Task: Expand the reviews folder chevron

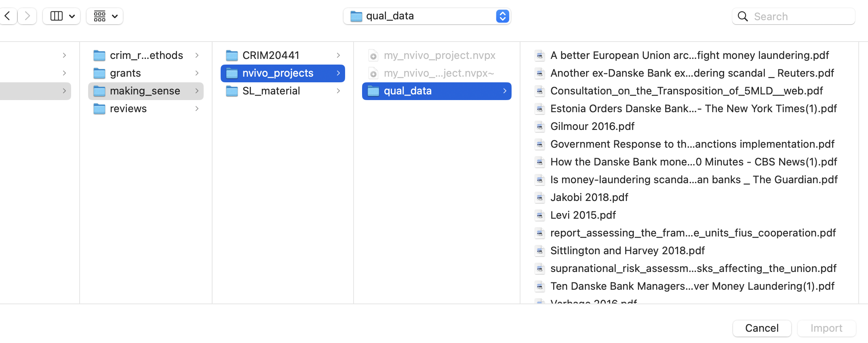Action: [197, 109]
